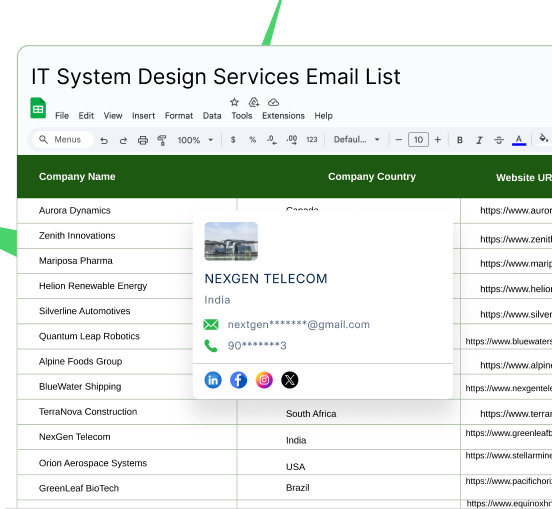552x509 pixels.
Task: Open the text color picker
Action: point(519,140)
